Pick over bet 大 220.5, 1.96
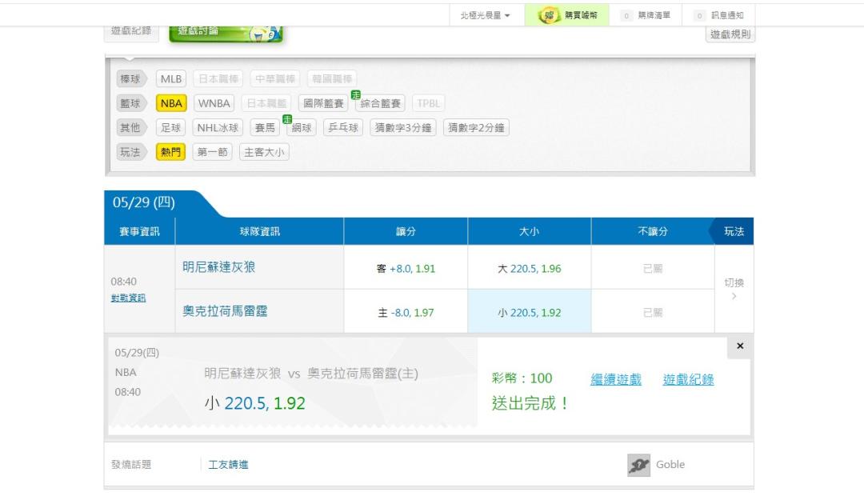Screen dimensions: 864x504 pyautogui.click(x=530, y=268)
